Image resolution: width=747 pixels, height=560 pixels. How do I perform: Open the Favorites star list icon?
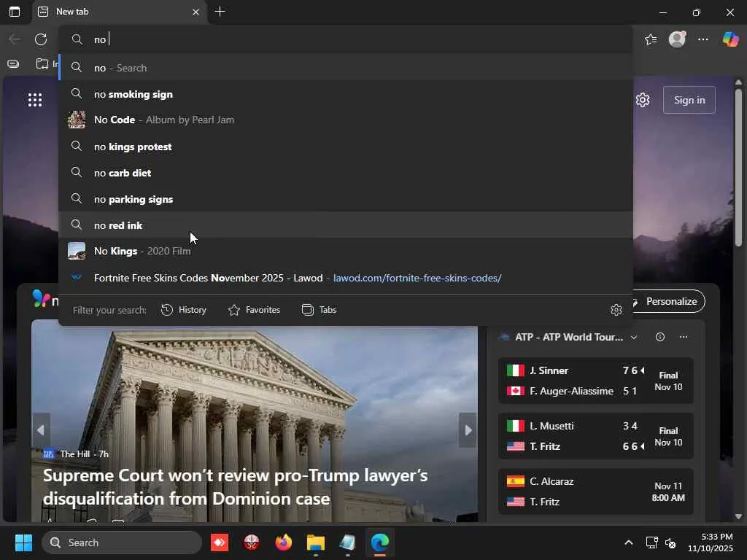[x=651, y=39]
